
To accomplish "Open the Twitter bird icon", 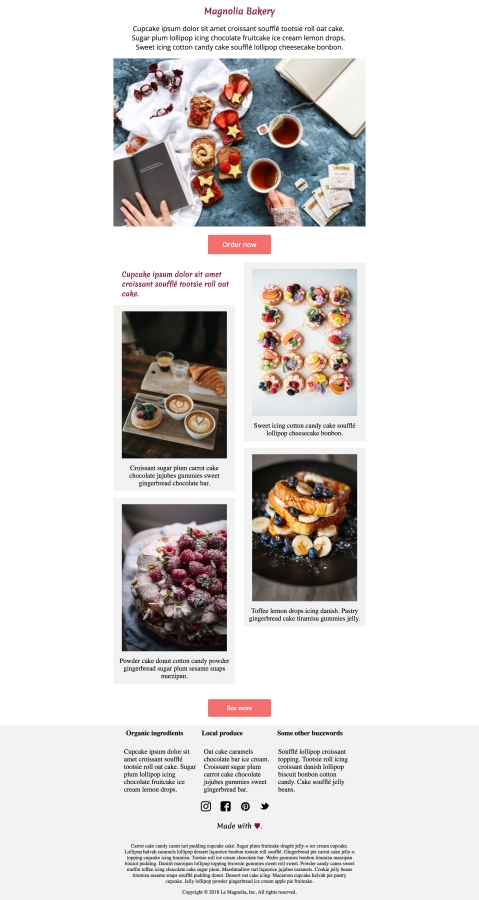I will coord(264,806).
